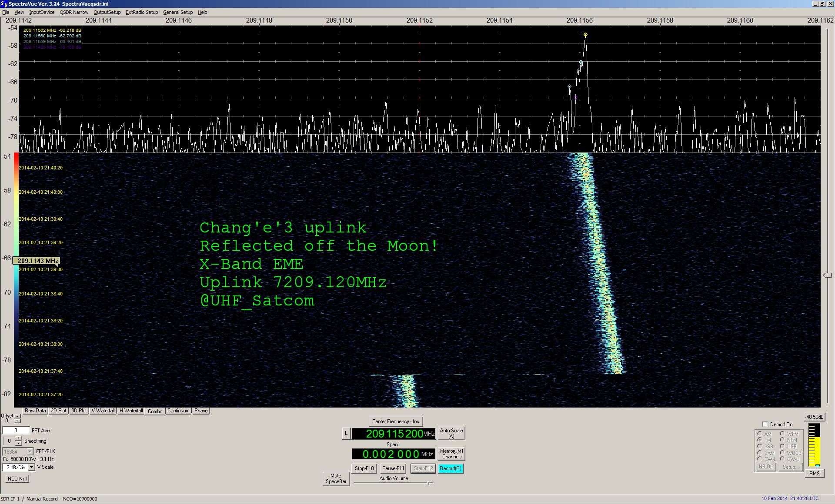The height and width of the screenshot is (504, 835).
Task: Click the yellow peak marker on spectrum
Action: [x=585, y=35]
